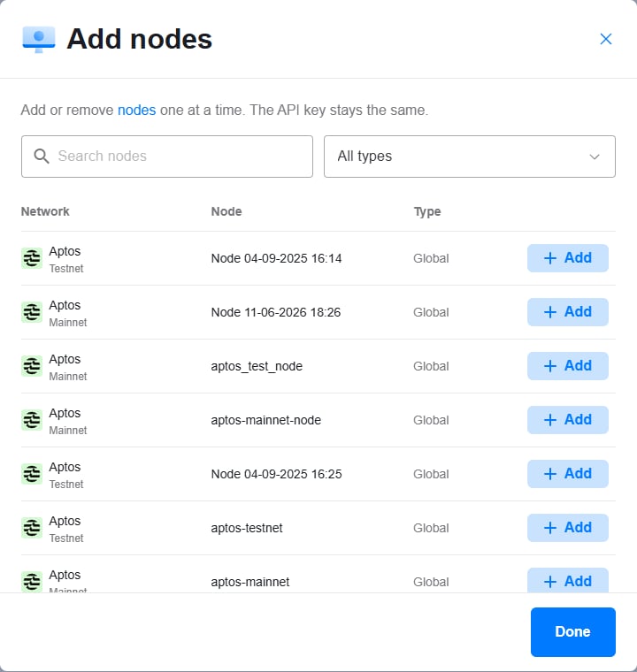Image resolution: width=637 pixels, height=672 pixels.
Task: Click Aptos Testnet label for Node 04-09-2025 16:25
Action: (x=66, y=476)
